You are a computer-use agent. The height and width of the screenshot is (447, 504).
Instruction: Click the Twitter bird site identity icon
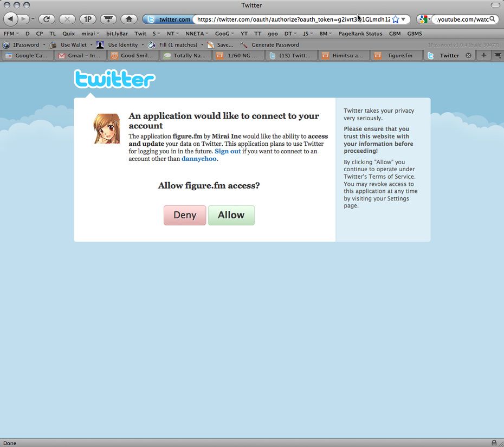pyautogui.click(x=151, y=20)
